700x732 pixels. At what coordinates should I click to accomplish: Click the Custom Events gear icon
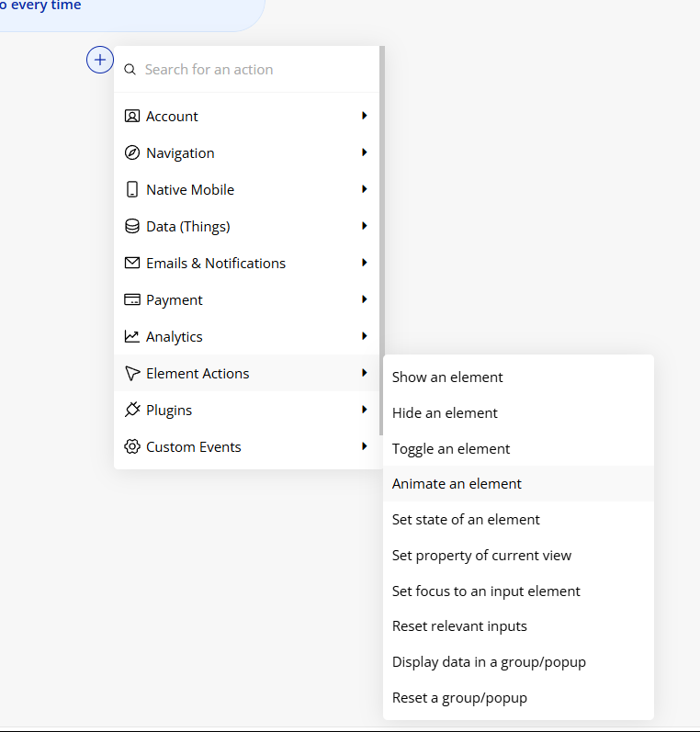pos(132,446)
